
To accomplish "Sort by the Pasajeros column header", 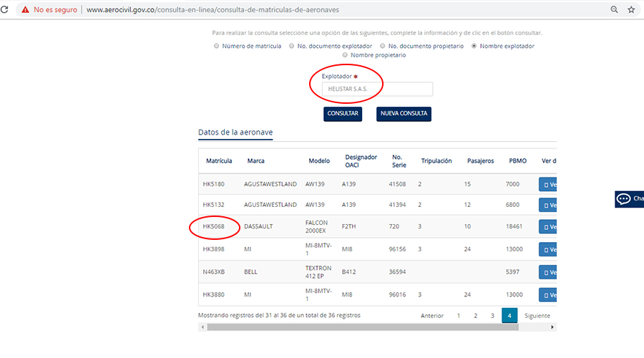I will point(481,160).
